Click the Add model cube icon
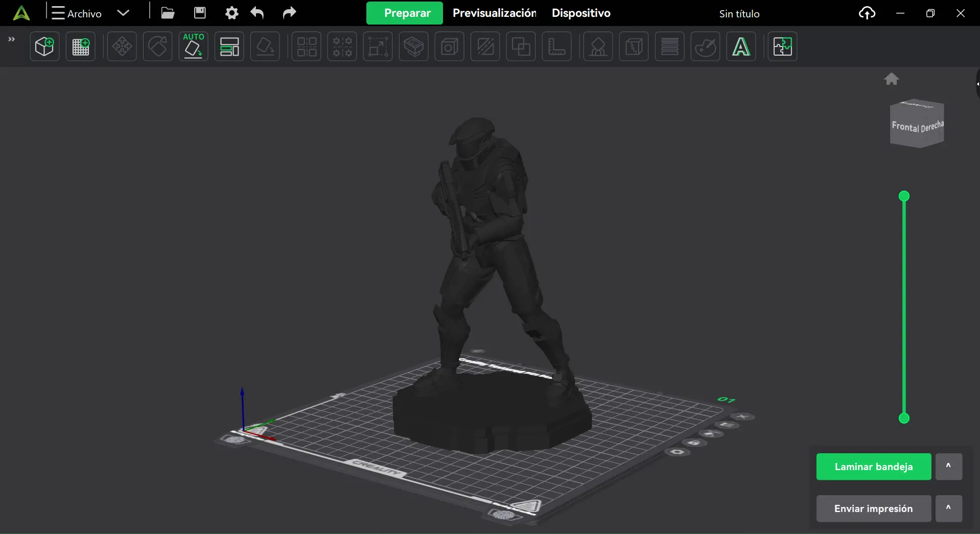980x534 pixels. 44,47
